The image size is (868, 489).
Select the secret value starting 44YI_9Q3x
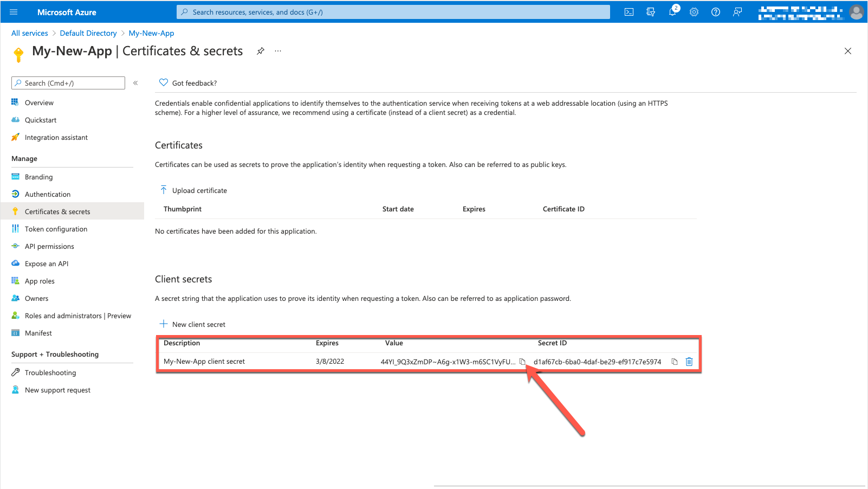tap(448, 362)
